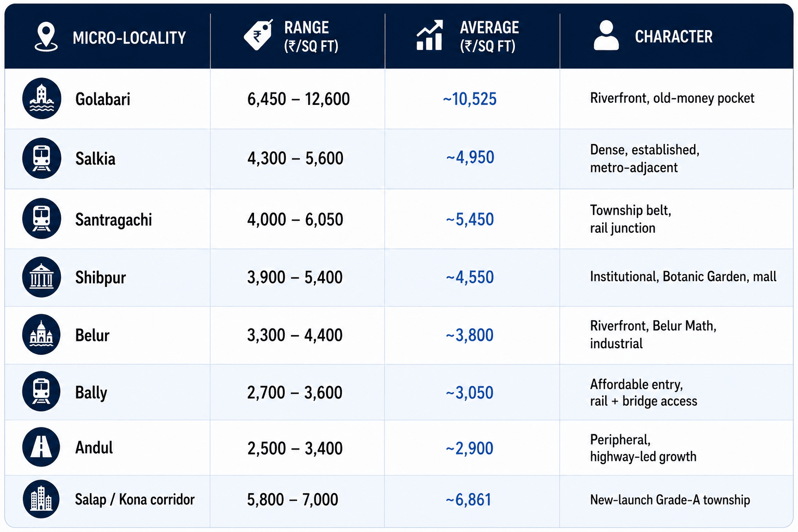
Task: Click the train icon beside Santragachi
Action: point(42,219)
